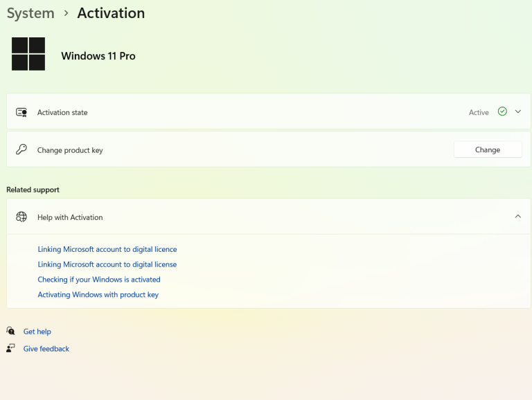532x400 pixels.
Task: Select the Activation breadcrumb title
Action: point(111,13)
